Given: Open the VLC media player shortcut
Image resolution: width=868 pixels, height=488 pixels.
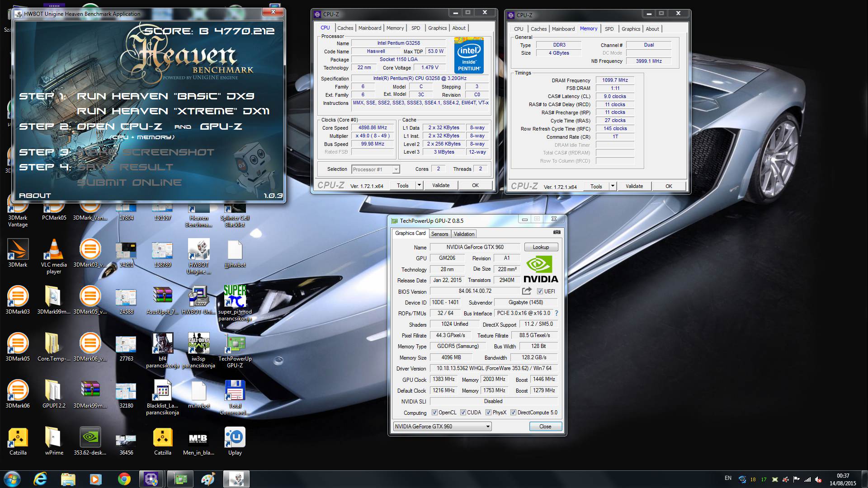Looking at the screenshot, I should click(x=54, y=256).
